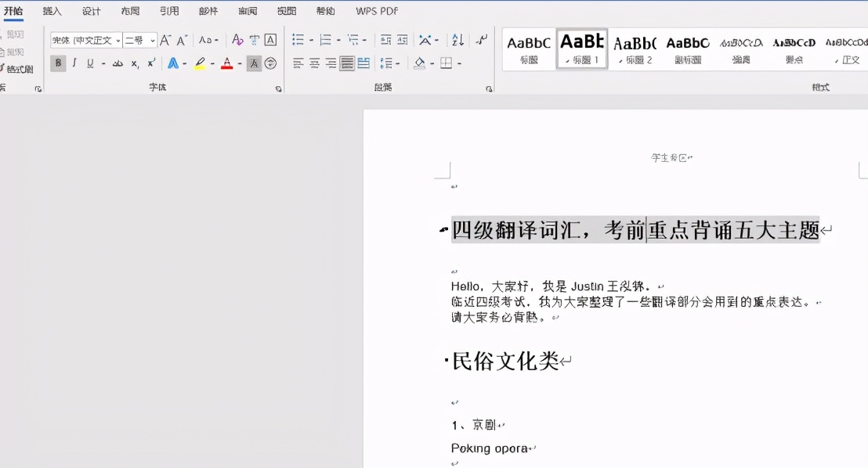
Task: Click the increase indent icon
Action: coord(400,40)
